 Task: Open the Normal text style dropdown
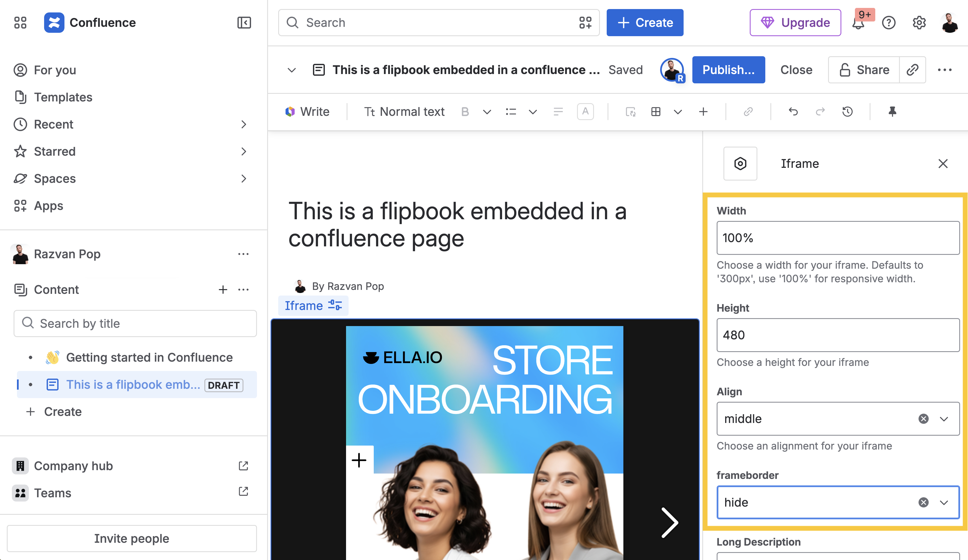click(x=404, y=112)
